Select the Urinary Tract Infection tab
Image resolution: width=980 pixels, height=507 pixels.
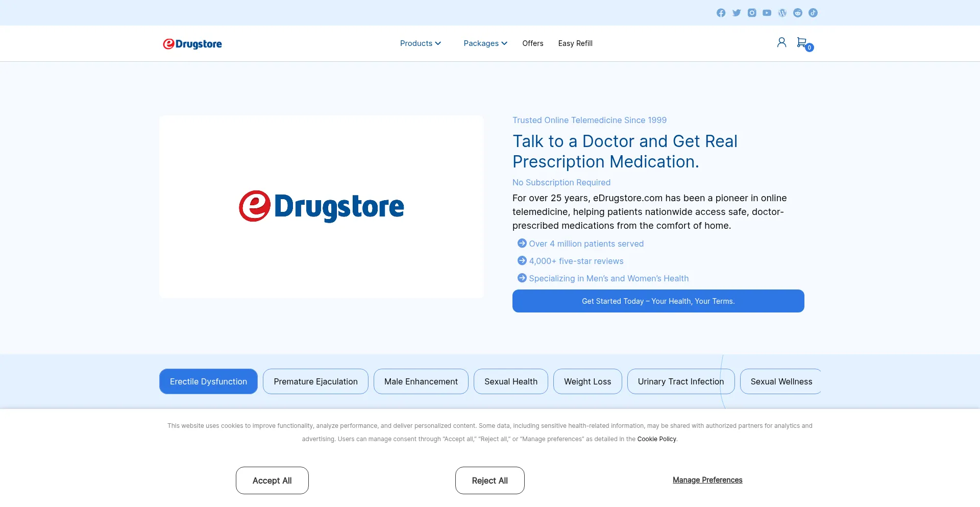click(680, 381)
